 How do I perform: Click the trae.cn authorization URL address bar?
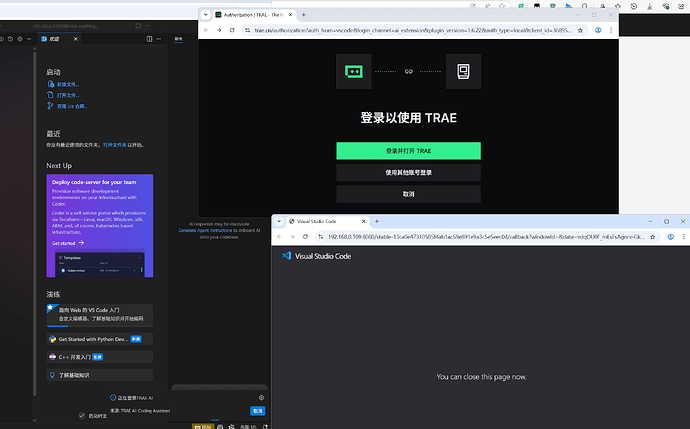(413, 30)
